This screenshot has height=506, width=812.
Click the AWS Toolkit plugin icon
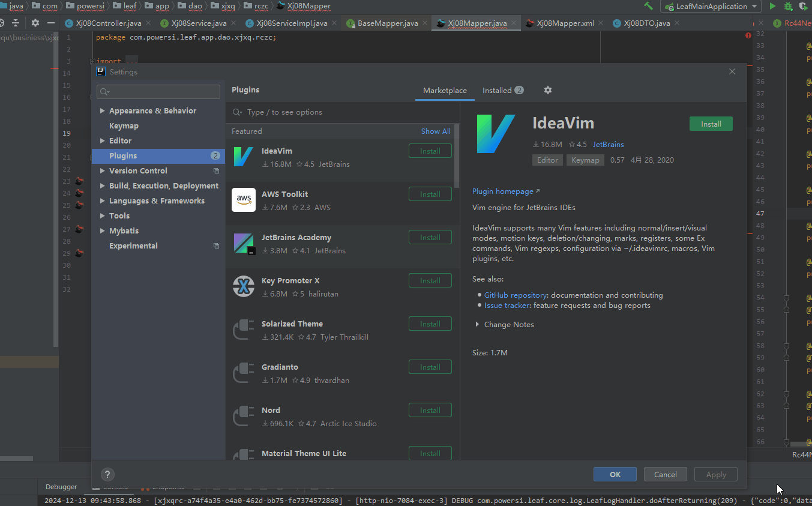243,200
